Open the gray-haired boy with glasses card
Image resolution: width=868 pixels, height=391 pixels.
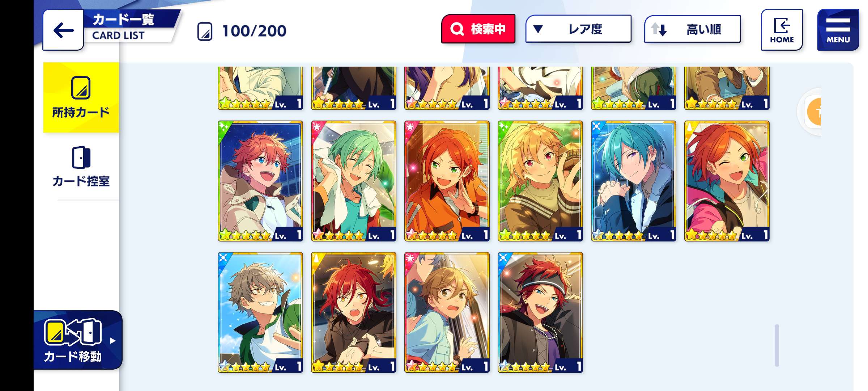pyautogui.click(x=260, y=312)
